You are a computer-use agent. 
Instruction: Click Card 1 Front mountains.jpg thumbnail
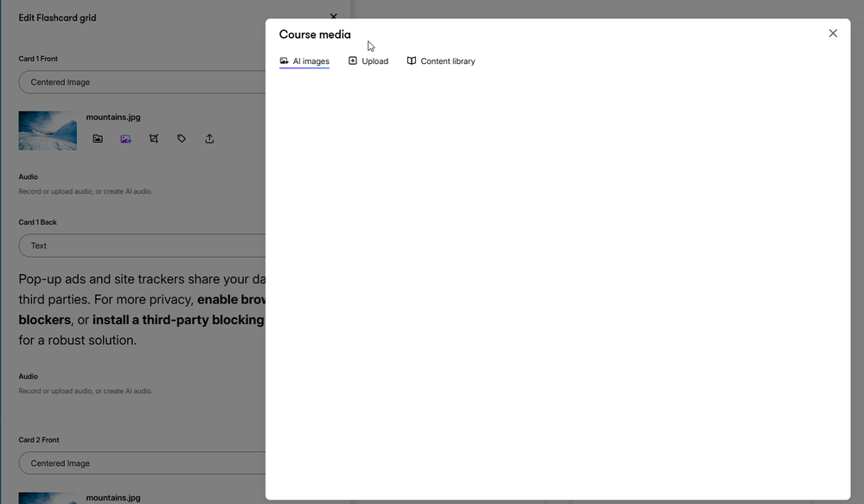[48, 131]
